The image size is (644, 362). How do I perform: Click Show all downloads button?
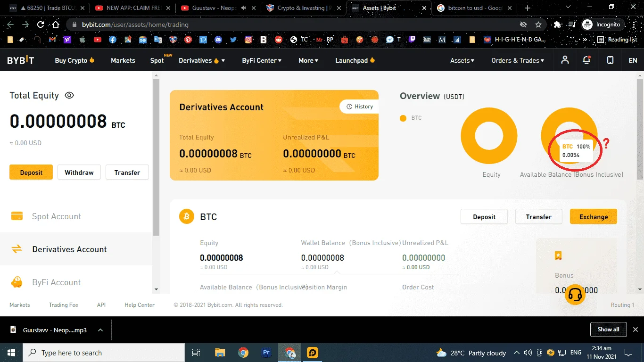[x=608, y=329]
